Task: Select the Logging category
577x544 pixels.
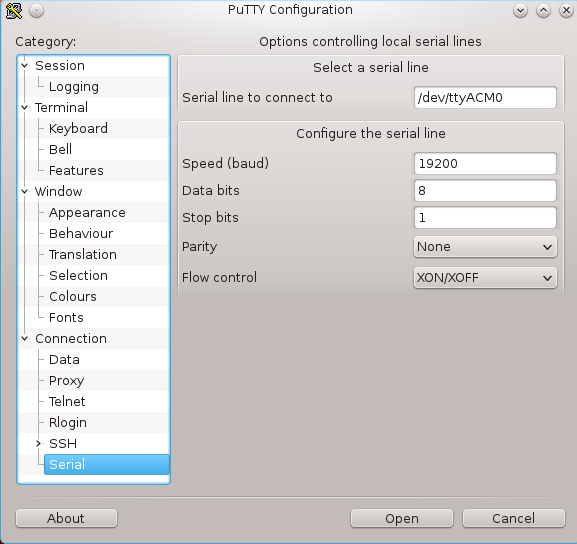Action: pos(74,87)
